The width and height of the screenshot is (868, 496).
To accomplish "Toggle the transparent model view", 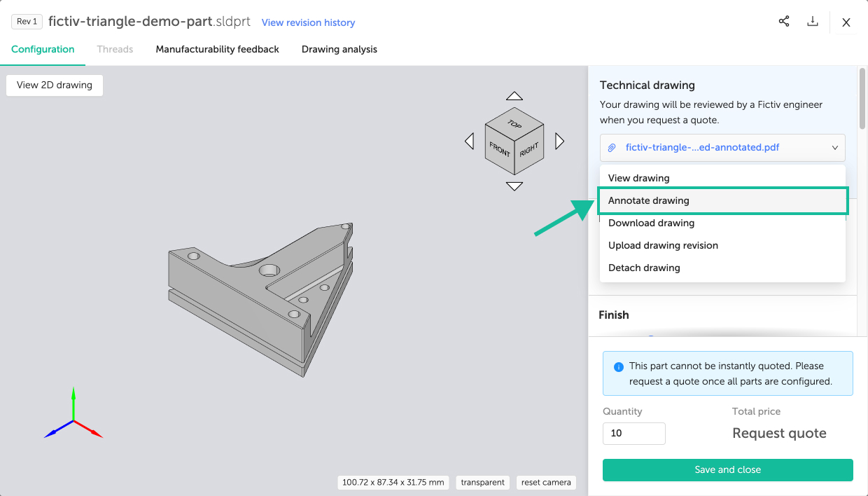I will click(x=483, y=482).
